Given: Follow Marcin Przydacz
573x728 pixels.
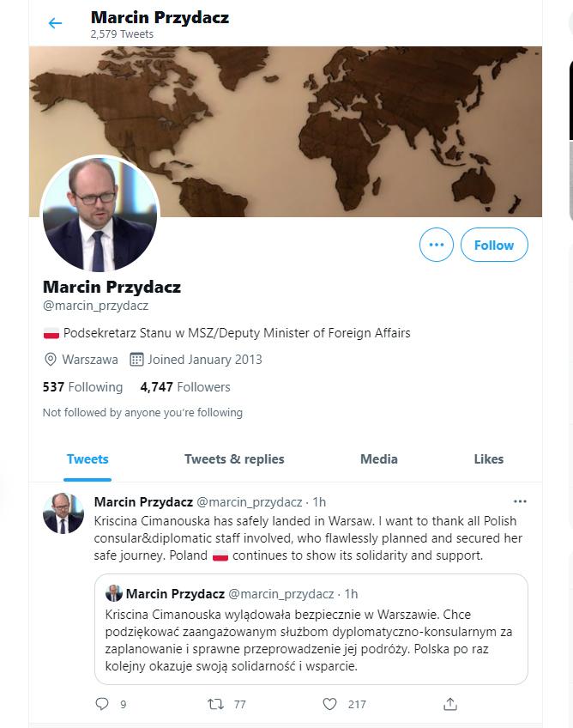Looking at the screenshot, I should tap(494, 245).
